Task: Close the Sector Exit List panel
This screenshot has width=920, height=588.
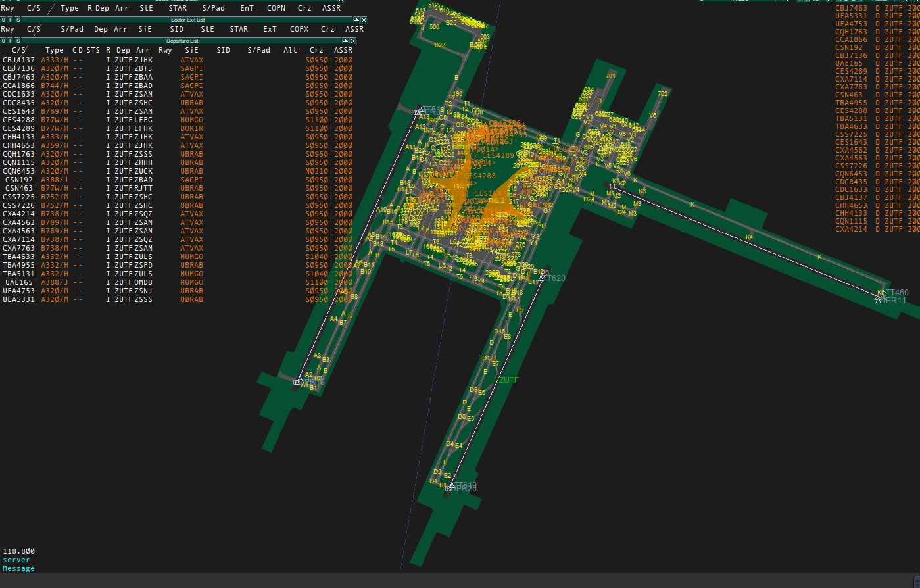Action: click(x=362, y=20)
